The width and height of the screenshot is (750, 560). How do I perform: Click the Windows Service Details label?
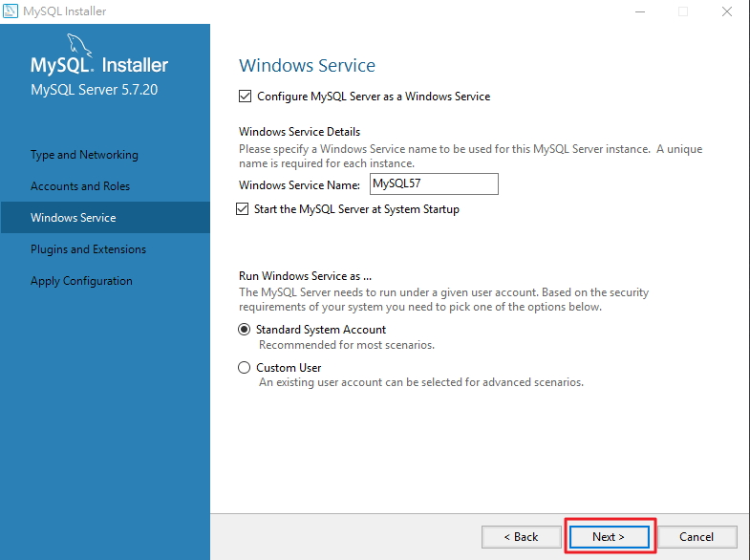click(x=299, y=132)
